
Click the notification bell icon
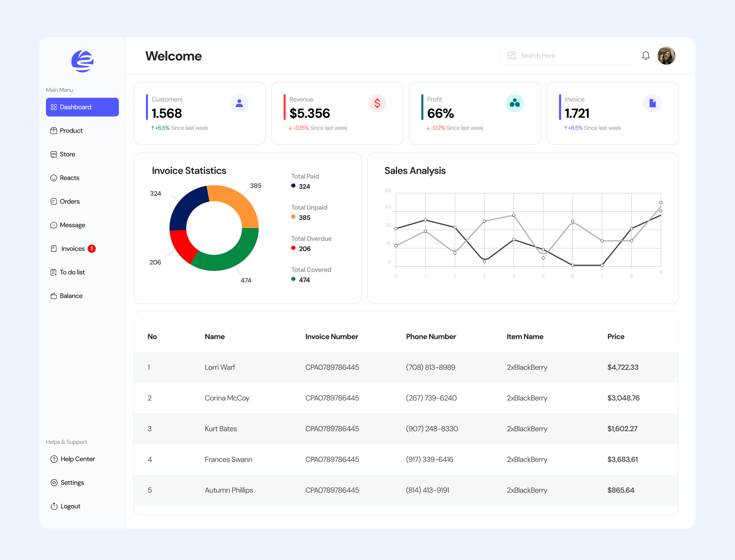646,56
